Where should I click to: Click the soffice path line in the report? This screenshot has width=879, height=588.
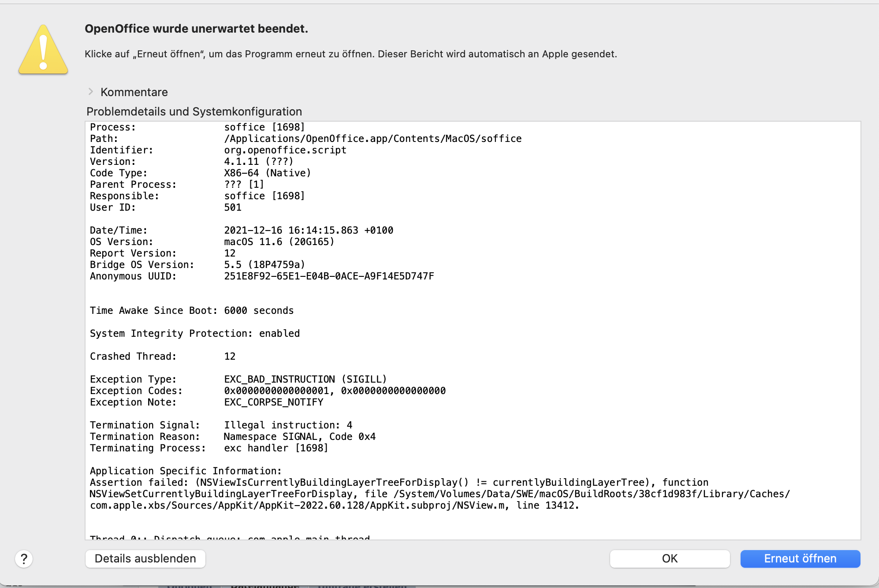point(372,139)
